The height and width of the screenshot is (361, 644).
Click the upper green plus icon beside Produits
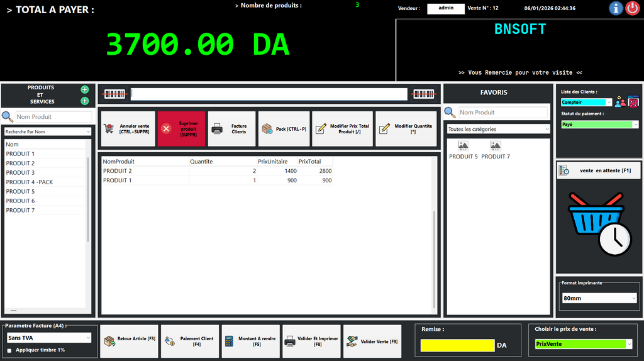point(85,89)
